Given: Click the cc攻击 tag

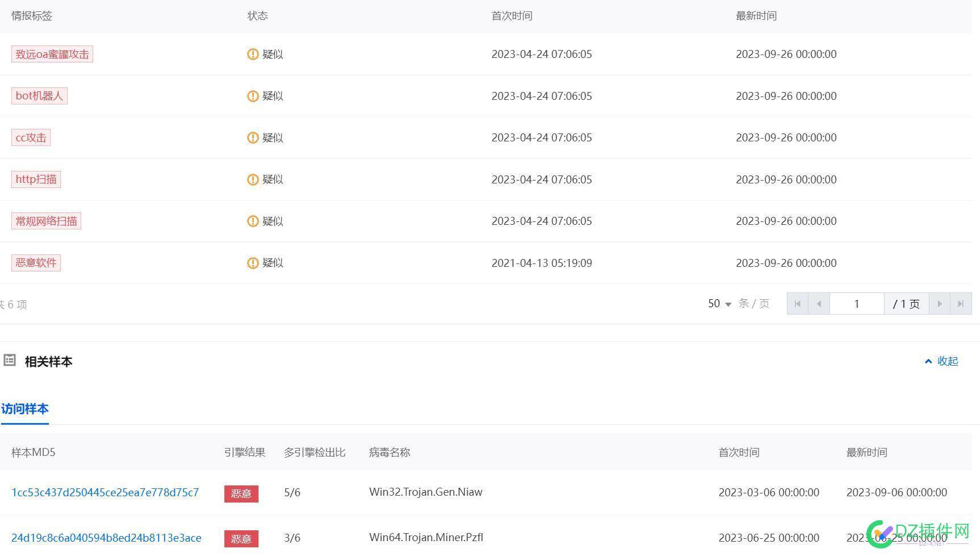Looking at the screenshot, I should pos(31,137).
